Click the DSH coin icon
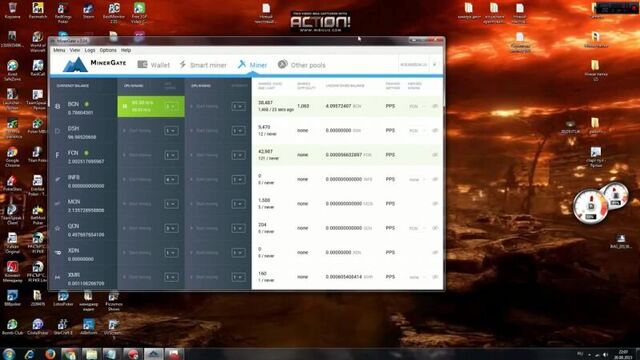This screenshot has width=640, height=360. [58, 131]
